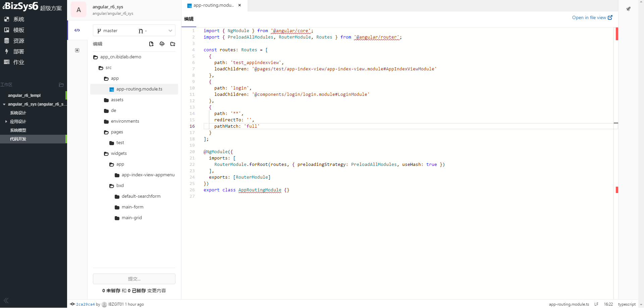The height and width of the screenshot is (308, 644).
Task: Click commit hash 2ca29ca4 link
Action: click(x=86, y=304)
